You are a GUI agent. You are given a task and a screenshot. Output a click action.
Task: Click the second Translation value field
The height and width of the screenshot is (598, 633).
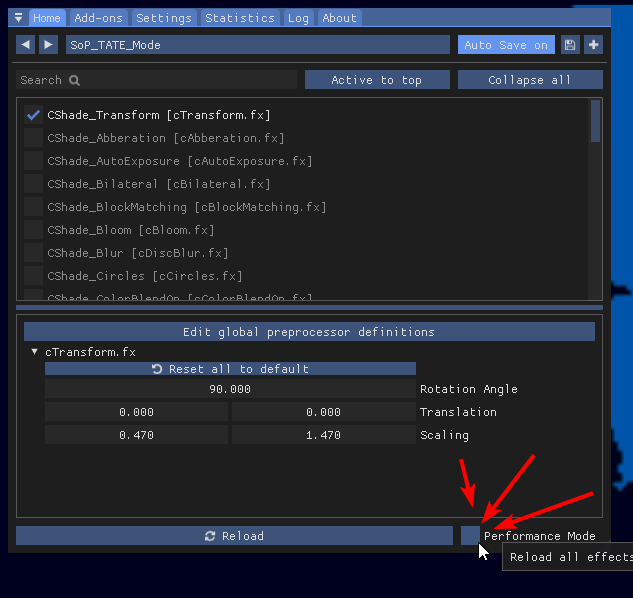[x=324, y=412]
